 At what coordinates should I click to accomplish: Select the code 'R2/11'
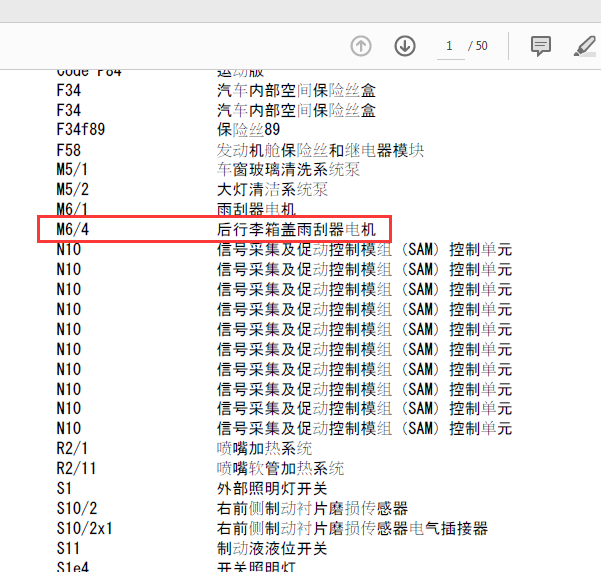76,468
